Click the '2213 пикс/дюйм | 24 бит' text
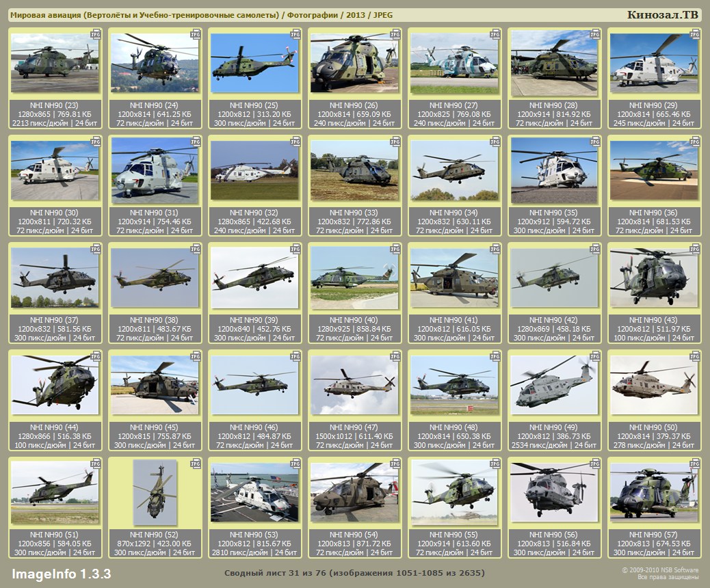Viewport: 710px width, 588px height. [54, 123]
